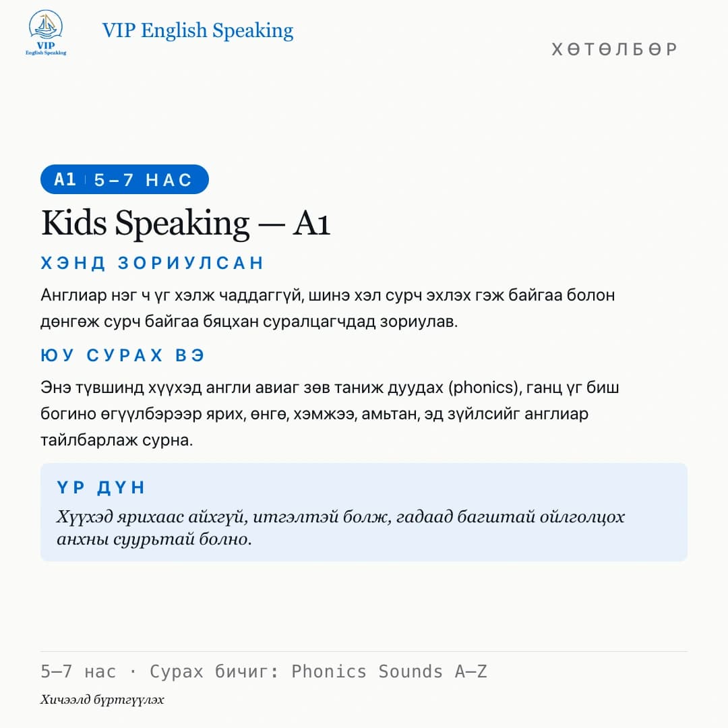This screenshot has height=728, width=728.
Task: Click the A1 5–7 НАС badge
Action: click(125, 179)
